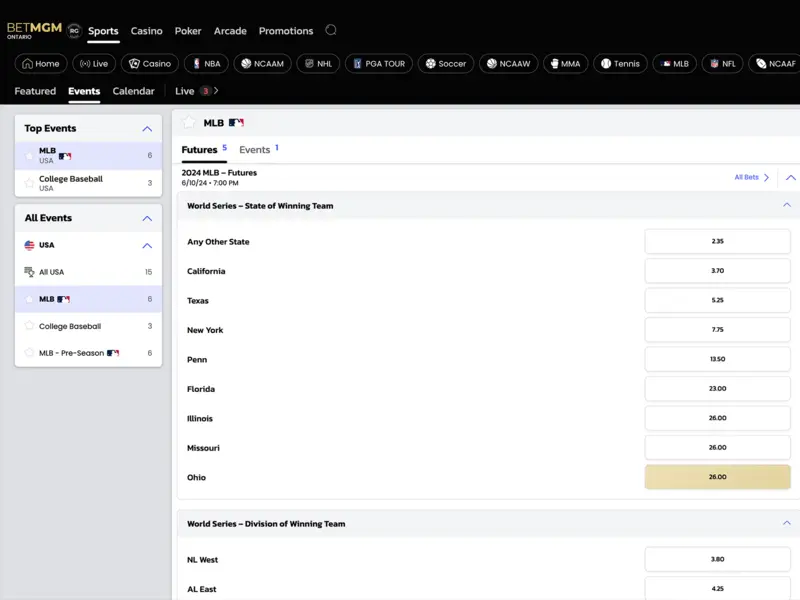Go to the Tennis sport shortcut
This screenshot has width=800, height=600.
click(x=620, y=63)
